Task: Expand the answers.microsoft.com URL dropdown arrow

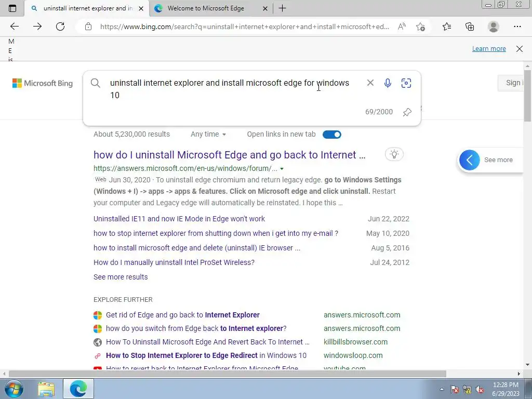Action: 282,169
